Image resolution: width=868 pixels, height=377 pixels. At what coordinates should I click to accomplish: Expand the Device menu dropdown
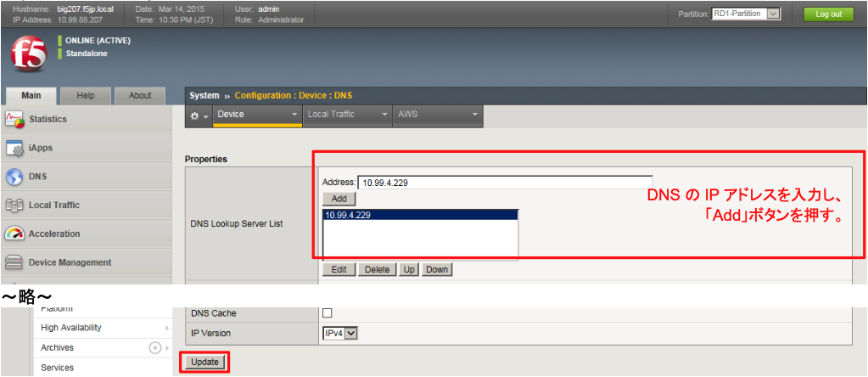coord(294,115)
